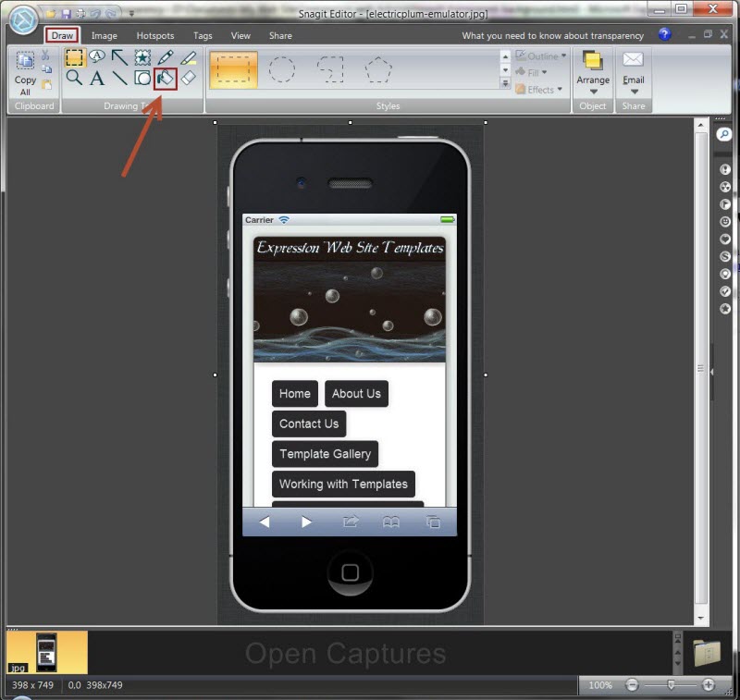Open the Snagit application menu orb

pos(24,20)
